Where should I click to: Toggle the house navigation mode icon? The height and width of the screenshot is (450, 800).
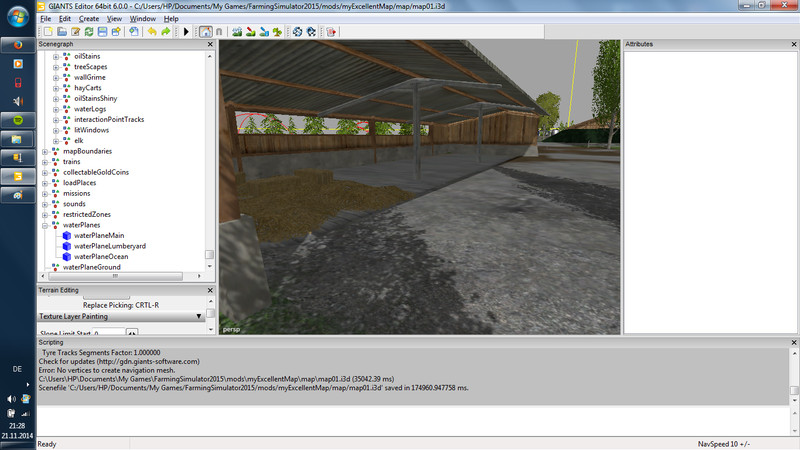(x=206, y=32)
